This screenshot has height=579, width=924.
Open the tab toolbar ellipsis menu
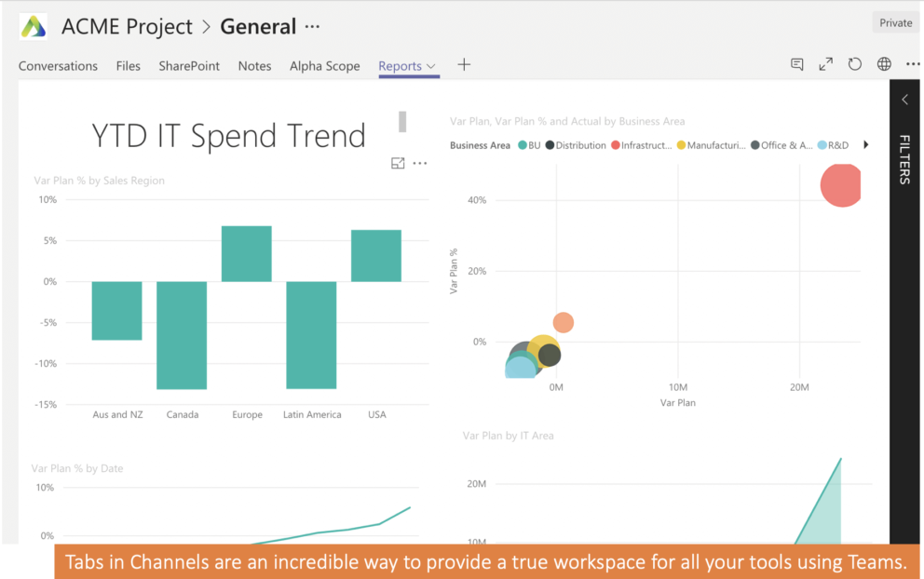point(913,64)
